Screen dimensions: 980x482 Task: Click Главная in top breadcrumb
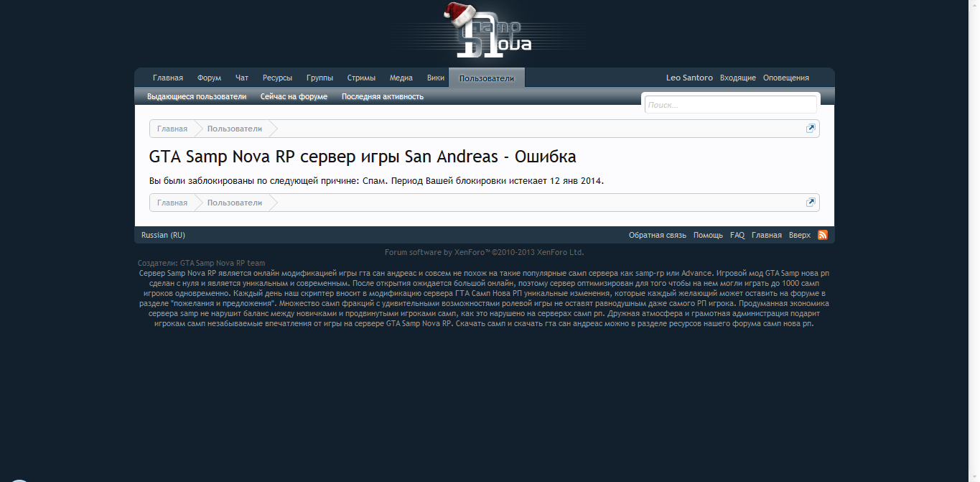[x=172, y=129]
